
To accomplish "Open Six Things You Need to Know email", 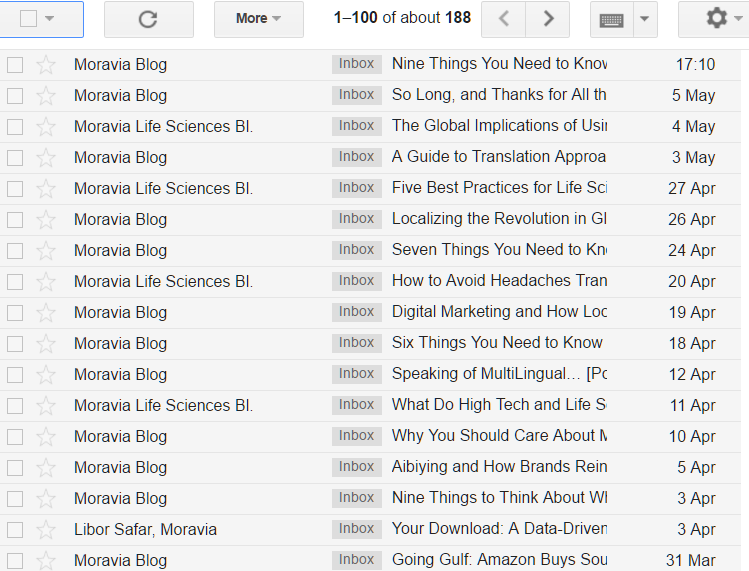I will (x=497, y=343).
